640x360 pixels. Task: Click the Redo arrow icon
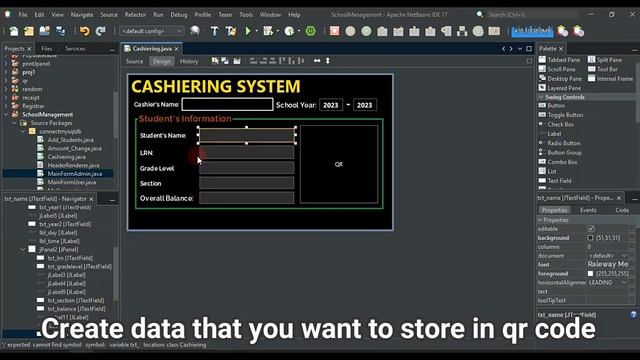click(x=100, y=31)
